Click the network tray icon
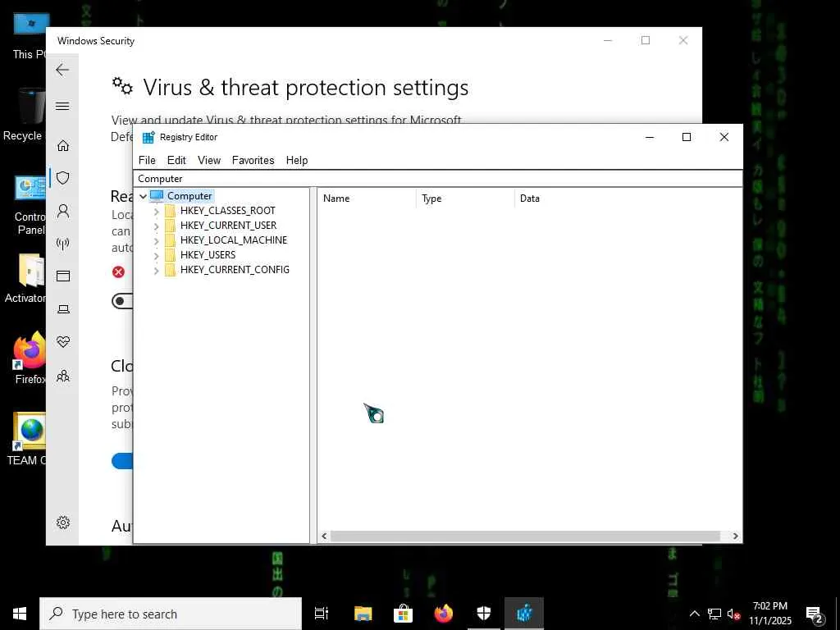Image resolution: width=840 pixels, height=630 pixels. 714,614
